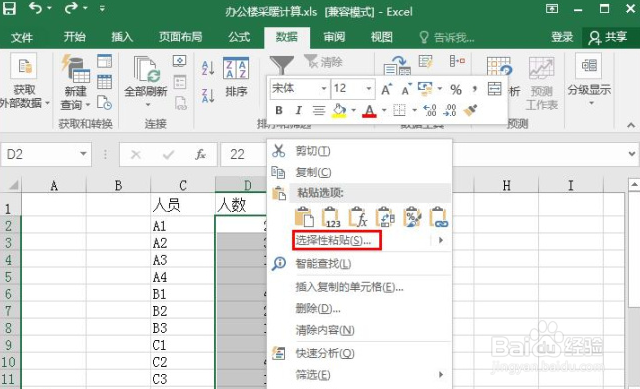Viewport: 640px width, 389px height.
Task: Sort descending Z to A icon
Action: tap(208, 96)
